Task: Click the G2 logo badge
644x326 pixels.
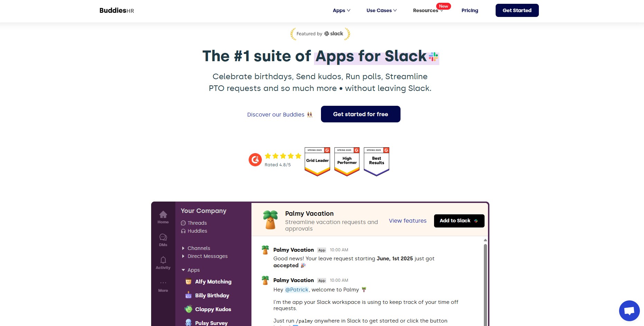Action: pos(255,160)
